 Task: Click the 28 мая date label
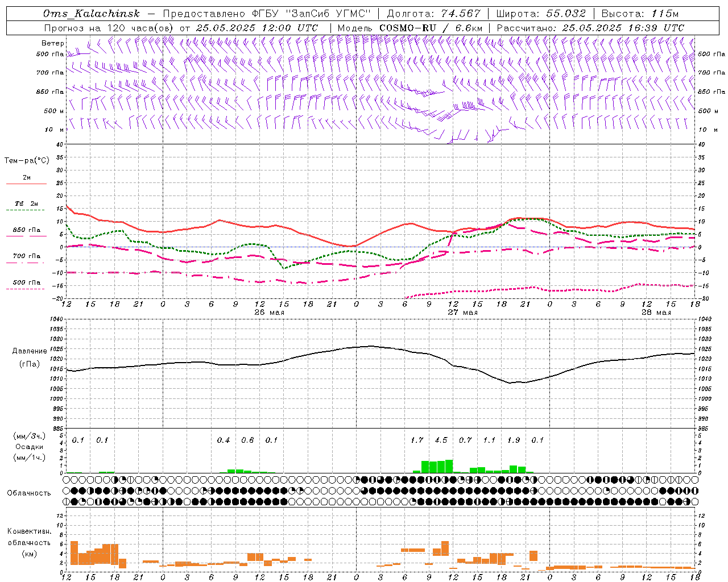point(656,313)
